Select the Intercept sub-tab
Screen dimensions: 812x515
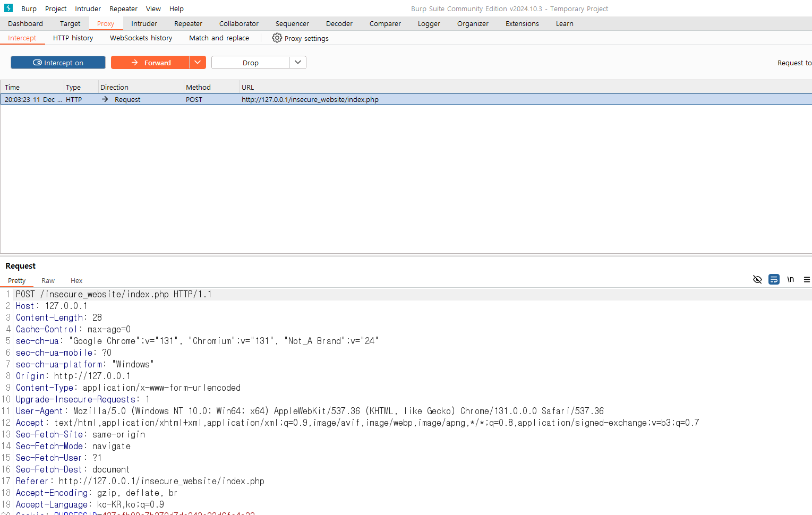click(x=22, y=38)
